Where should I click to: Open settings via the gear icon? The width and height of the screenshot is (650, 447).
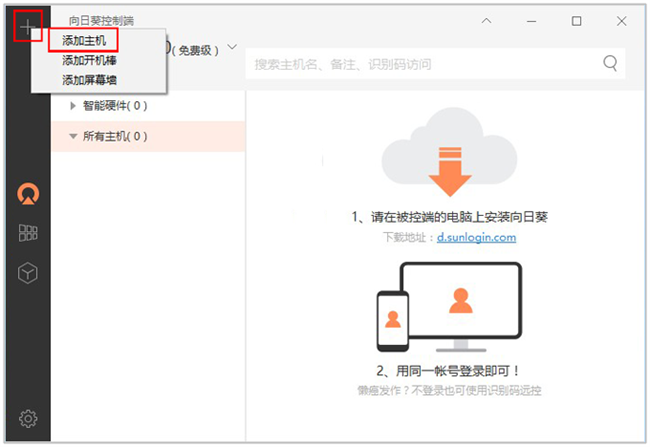click(28, 417)
